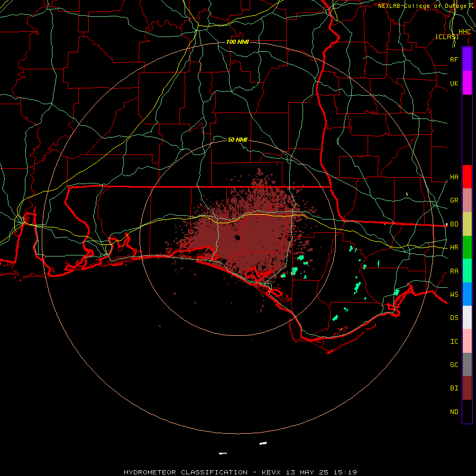Click the ND legend label

pos(454,412)
